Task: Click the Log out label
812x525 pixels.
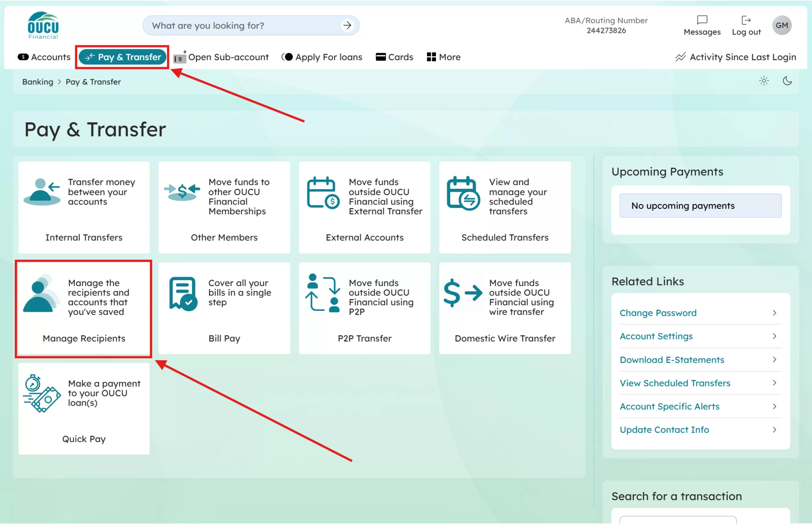Action: click(746, 32)
